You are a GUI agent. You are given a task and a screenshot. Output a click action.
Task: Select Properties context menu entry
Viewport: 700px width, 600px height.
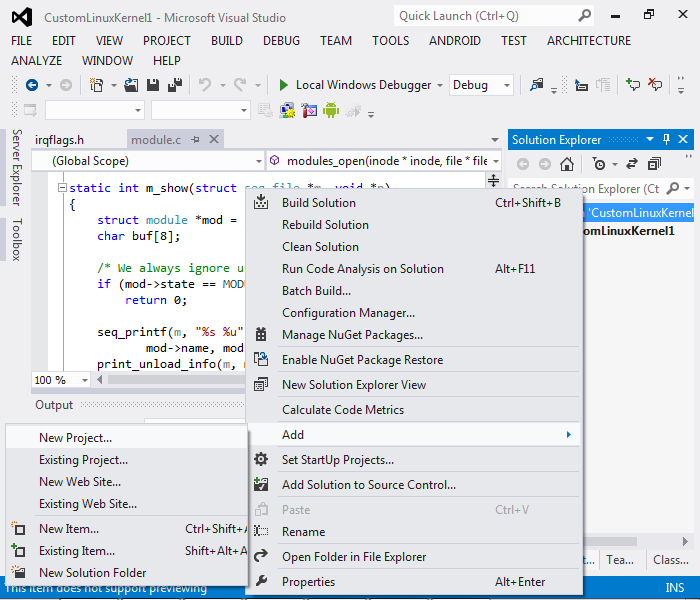click(415, 582)
